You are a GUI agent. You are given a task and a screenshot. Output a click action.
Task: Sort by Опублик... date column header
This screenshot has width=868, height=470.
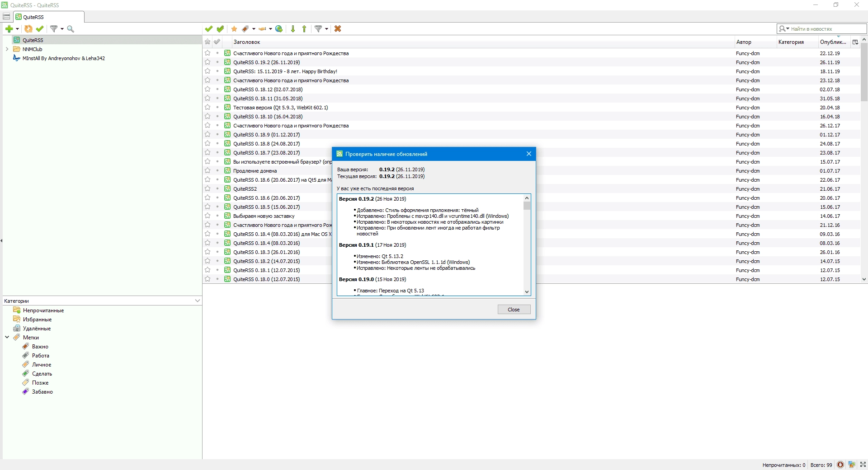click(x=833, y=42)
